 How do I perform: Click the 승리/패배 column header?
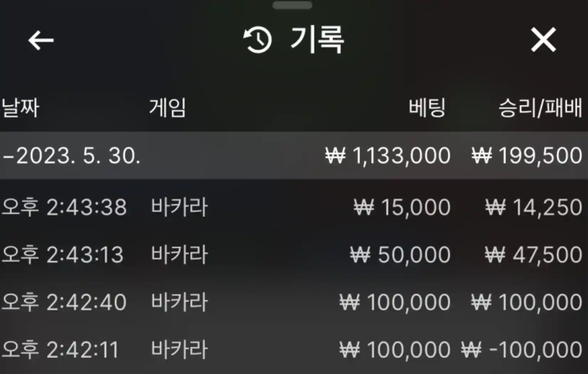tap(540, 108)
